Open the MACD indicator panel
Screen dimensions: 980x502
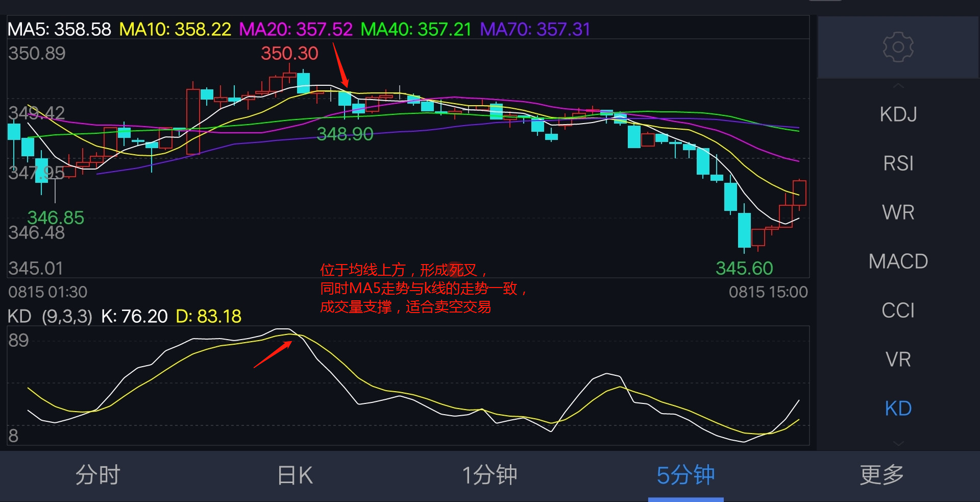897,261
